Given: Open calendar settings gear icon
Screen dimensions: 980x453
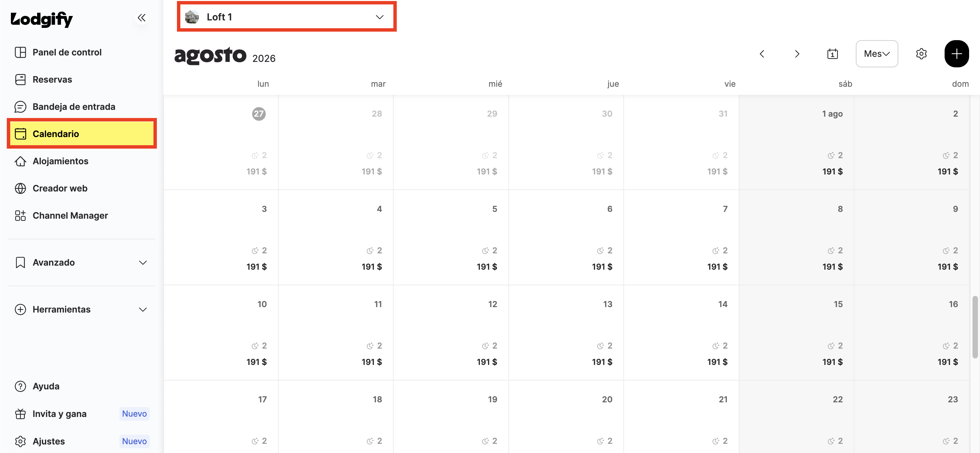Looking at the screenshot, I should tap(921, 54).
